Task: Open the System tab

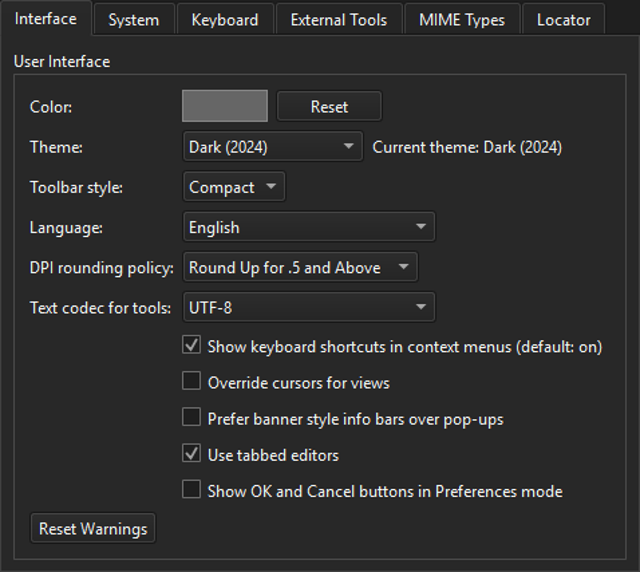Action: pos(134,20)
